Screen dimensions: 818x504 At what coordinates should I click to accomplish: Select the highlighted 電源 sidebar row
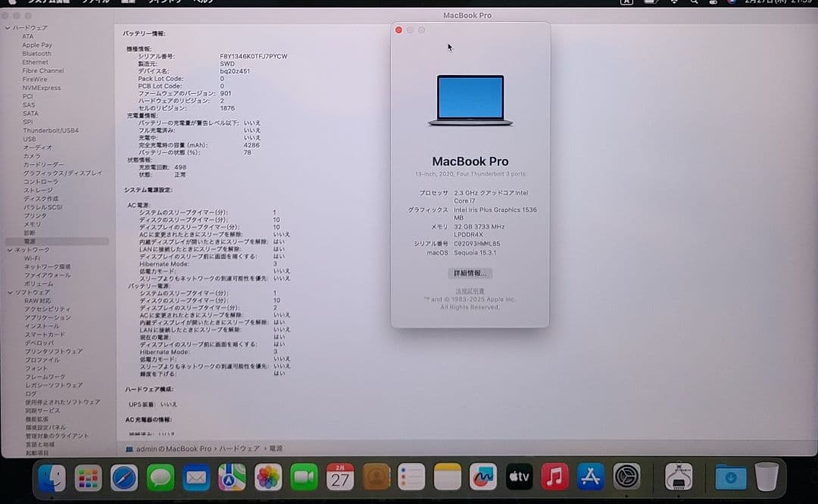[x=57, y=241]
